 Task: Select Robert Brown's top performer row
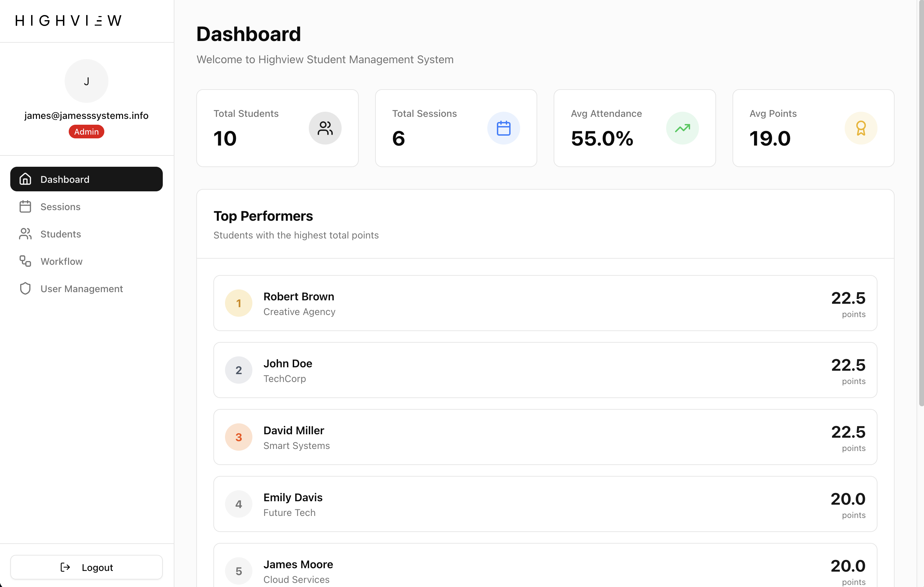point(545,303)
